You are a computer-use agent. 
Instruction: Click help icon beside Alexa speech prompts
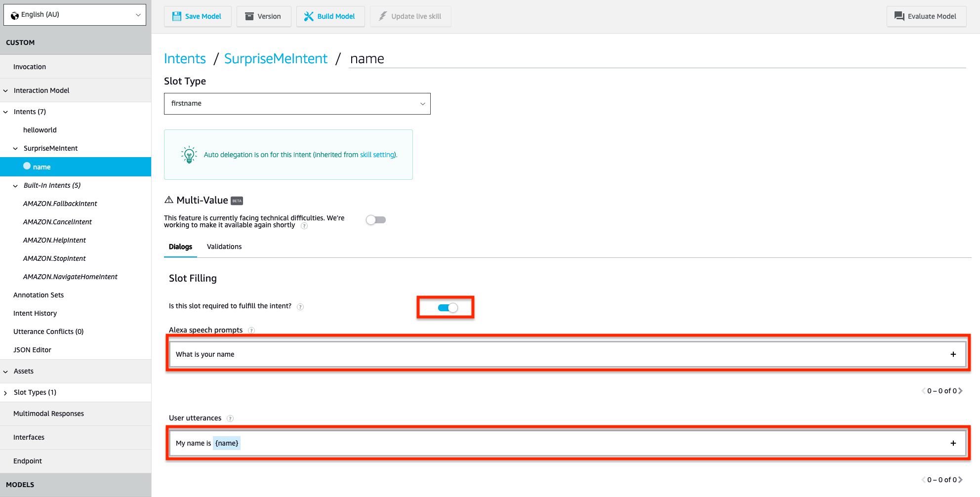pyautogui.click(x=251, y=331)
